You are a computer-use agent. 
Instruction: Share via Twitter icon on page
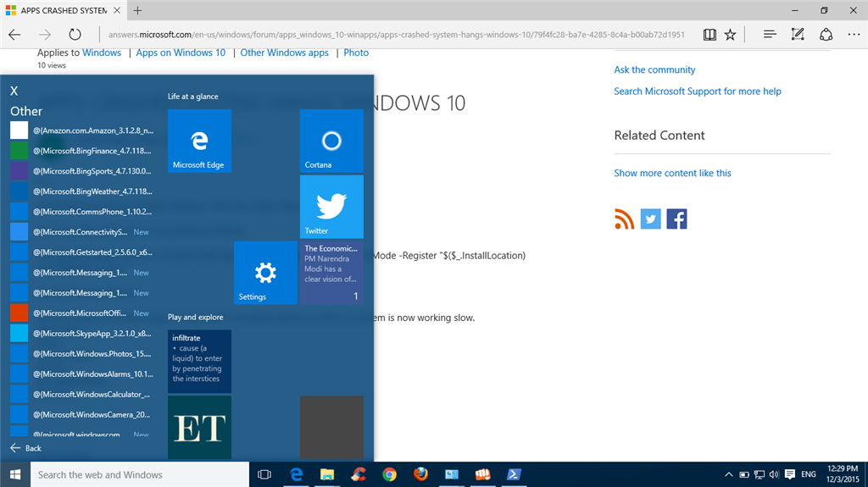(650, 219)
